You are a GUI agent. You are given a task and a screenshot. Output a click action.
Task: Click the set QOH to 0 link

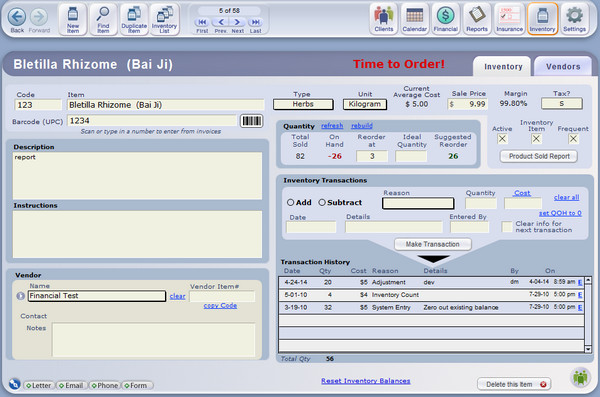click(x=560, y=213)
